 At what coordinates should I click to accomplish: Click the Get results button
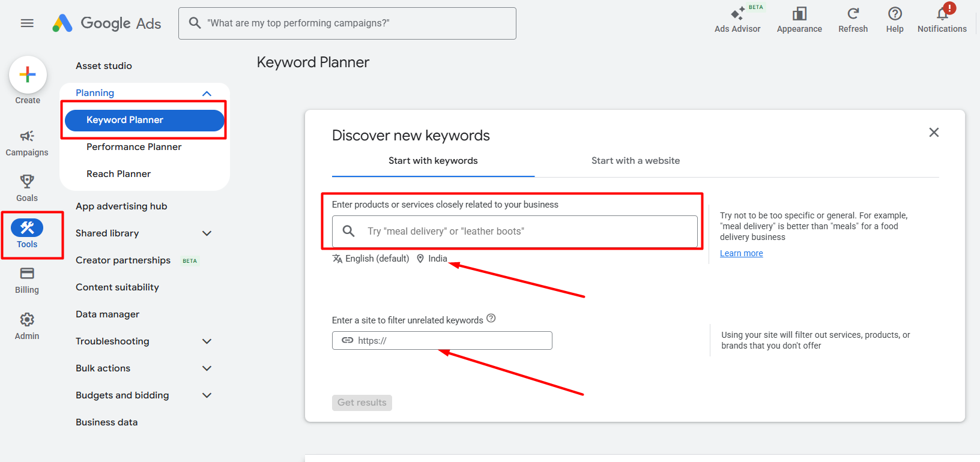click(362, 403)
